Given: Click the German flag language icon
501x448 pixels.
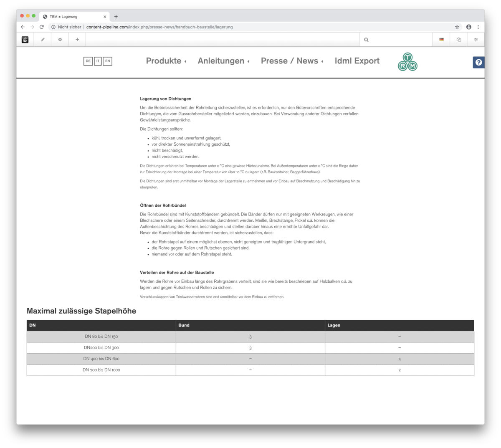Looking at the screenshot, I should click(441, 40).
